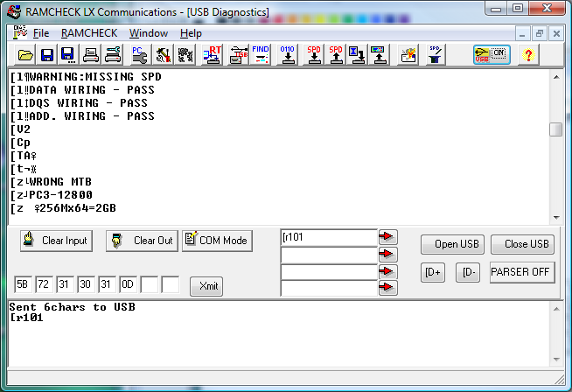Open the Window menu

coord(149,33)
